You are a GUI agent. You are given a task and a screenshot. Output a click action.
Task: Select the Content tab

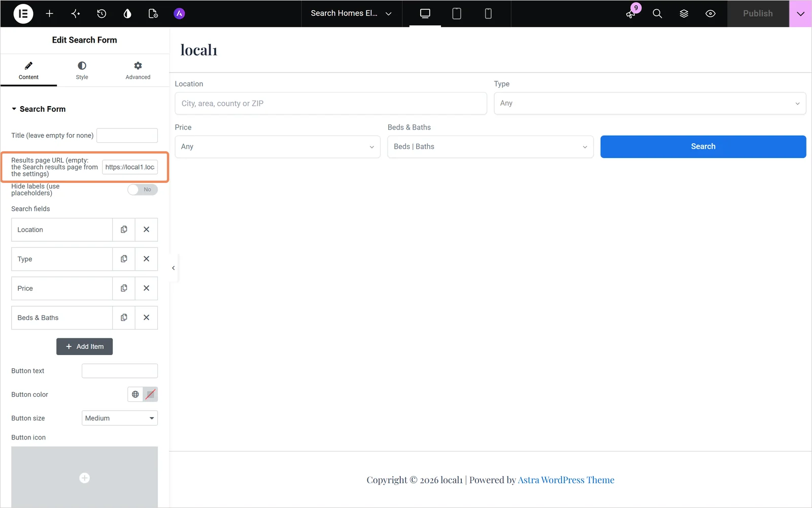point(28,71)
